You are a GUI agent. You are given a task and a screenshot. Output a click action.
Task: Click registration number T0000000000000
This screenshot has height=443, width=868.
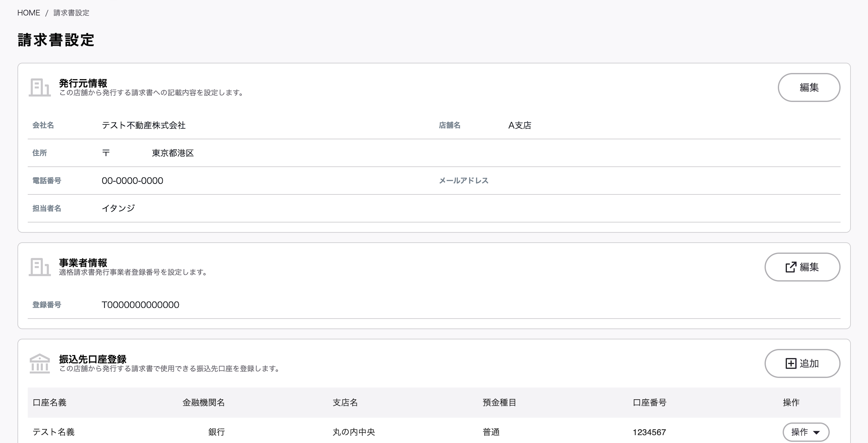(141, 305)
